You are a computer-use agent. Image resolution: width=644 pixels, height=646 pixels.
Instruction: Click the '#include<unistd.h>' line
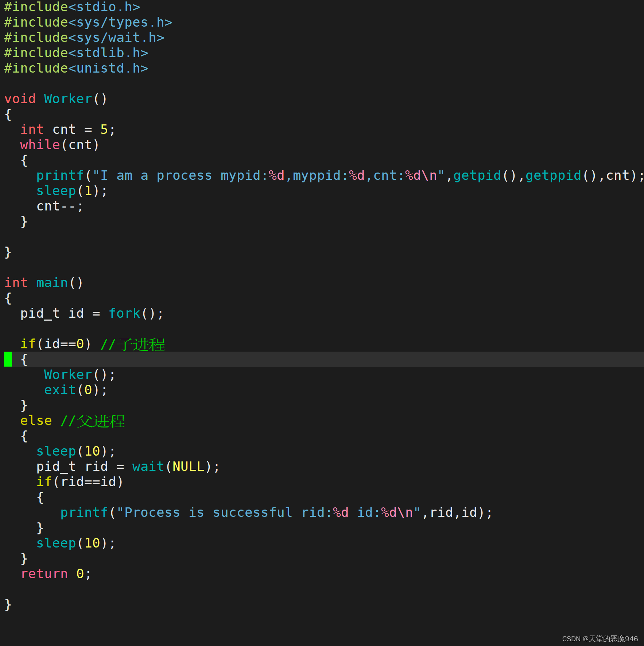76,68
